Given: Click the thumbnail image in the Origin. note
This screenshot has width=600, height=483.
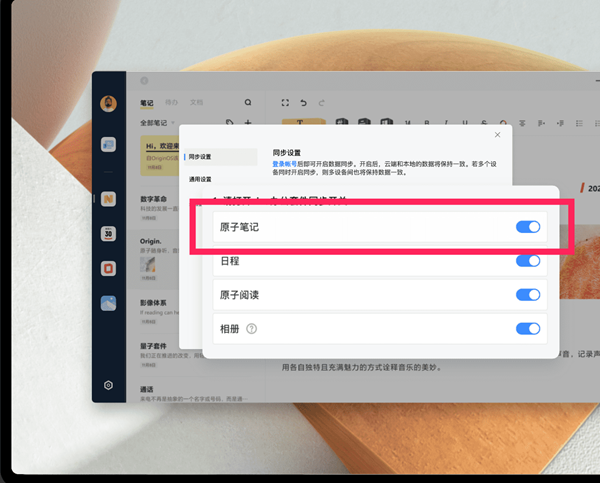Looking at the screenshot, I should pyautogui.click(x=148, y=264).
